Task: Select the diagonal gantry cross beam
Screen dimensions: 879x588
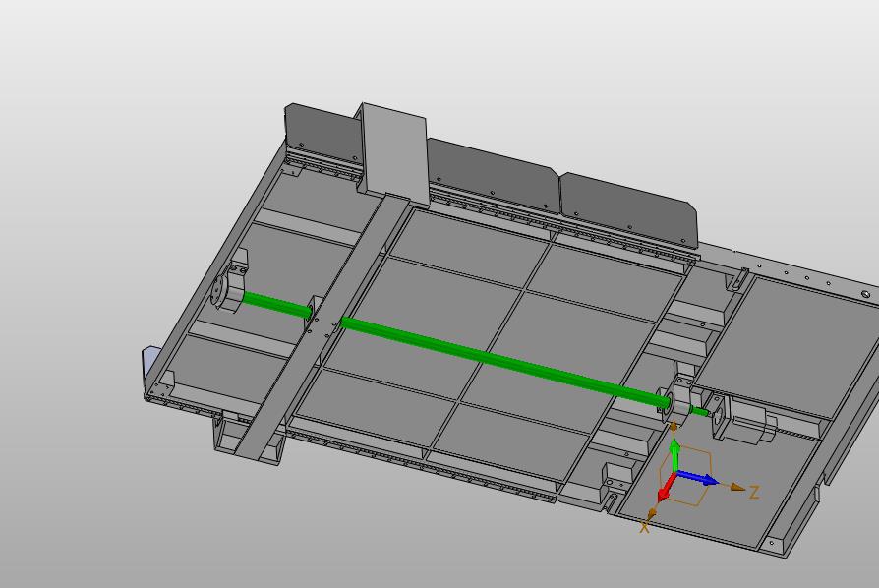Action: [324, 326]
